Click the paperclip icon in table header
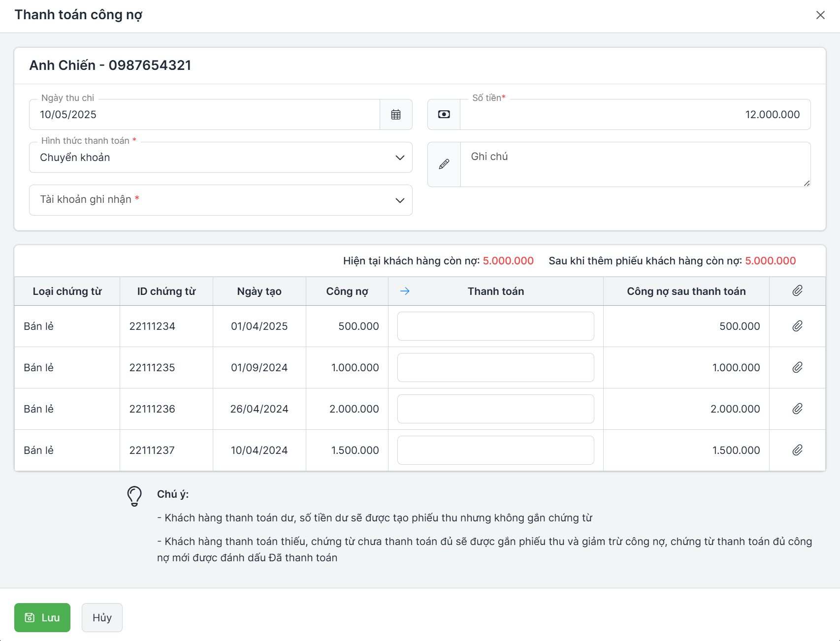Image resolution: width=840 pixels, height=641 pixels. pyautogui.click(x=798, y=291)
